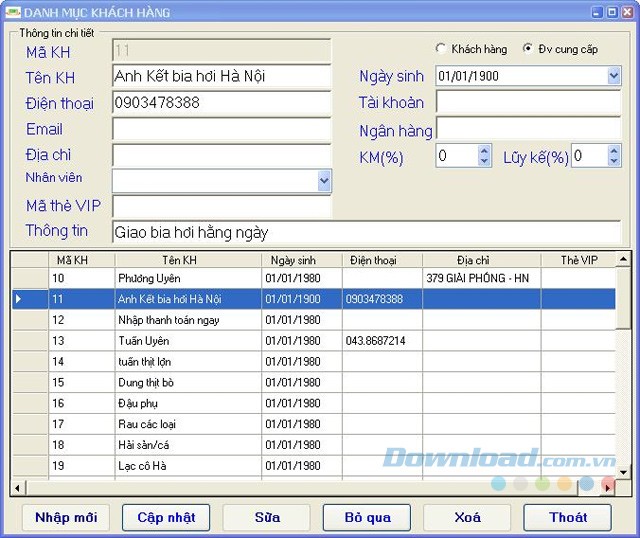This screenshot has width=640, height=538.
Task: Expand the Nhân viên combo box
Action: [x=324, y=180]
